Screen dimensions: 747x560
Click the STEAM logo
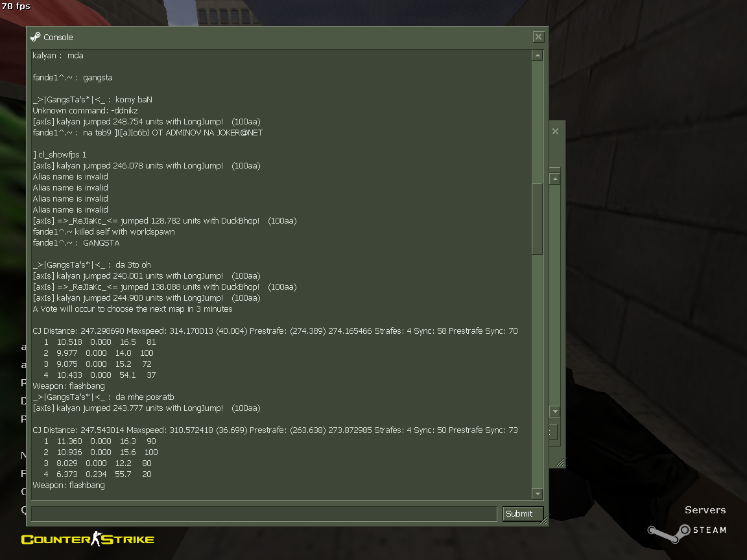point(687,532)
